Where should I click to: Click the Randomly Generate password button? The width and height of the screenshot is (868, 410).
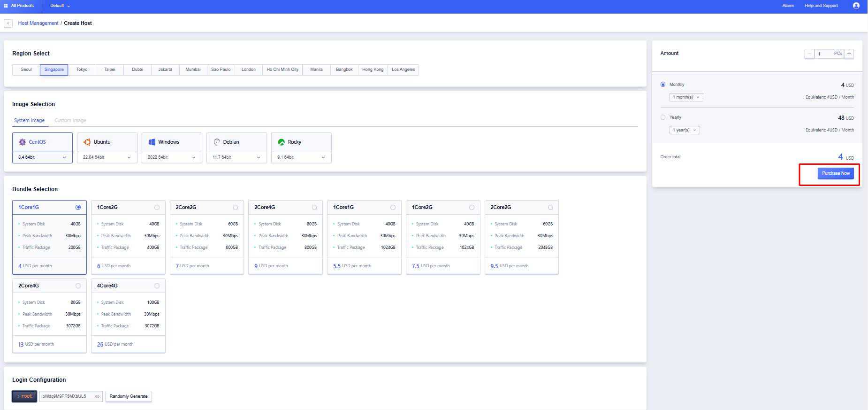(x=129, y=396)
